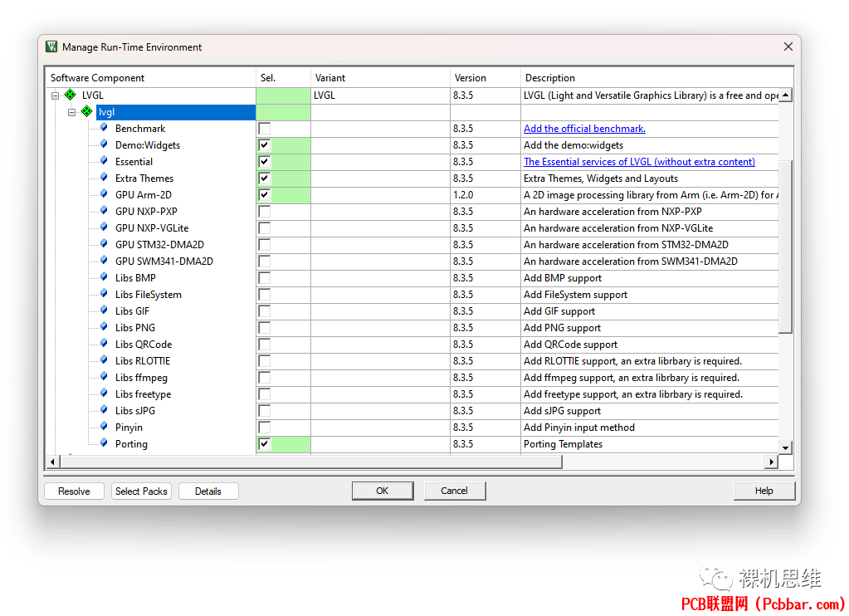Check the Pinyin checkbox
This screenshot has height=616, width=849.
[264, 428]
